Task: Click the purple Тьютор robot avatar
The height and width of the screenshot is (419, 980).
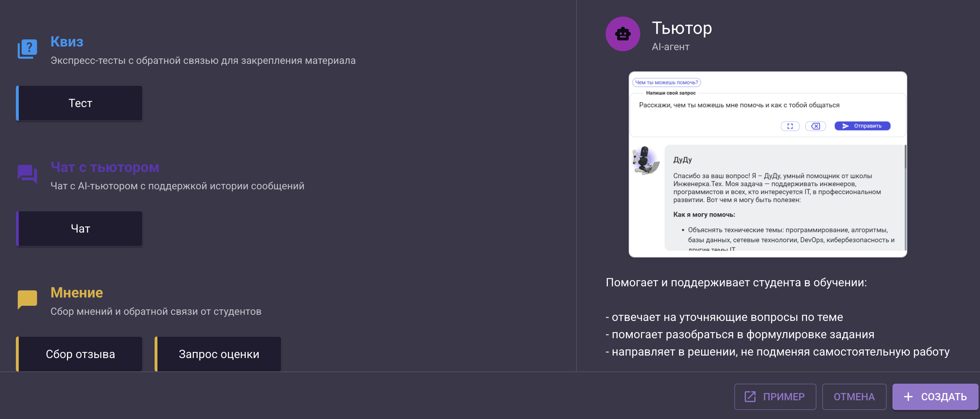Action: (623, 34)
